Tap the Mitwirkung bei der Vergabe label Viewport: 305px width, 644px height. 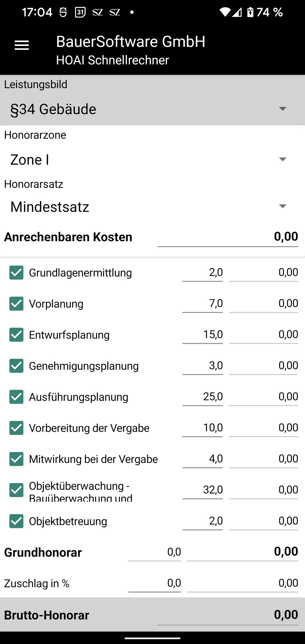(93, 459)
